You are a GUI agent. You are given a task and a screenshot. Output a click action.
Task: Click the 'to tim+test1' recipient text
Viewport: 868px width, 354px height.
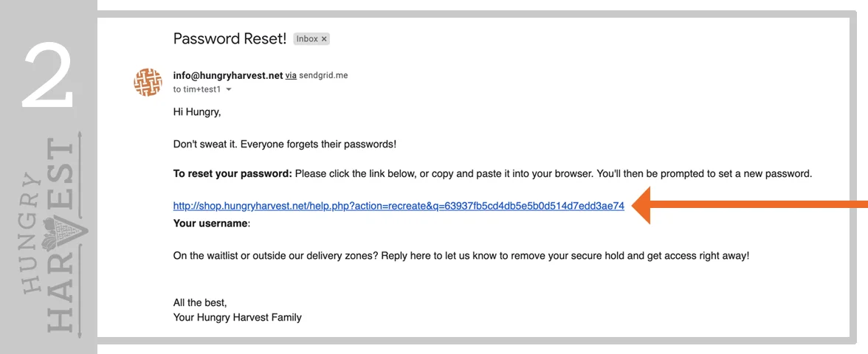198,90
